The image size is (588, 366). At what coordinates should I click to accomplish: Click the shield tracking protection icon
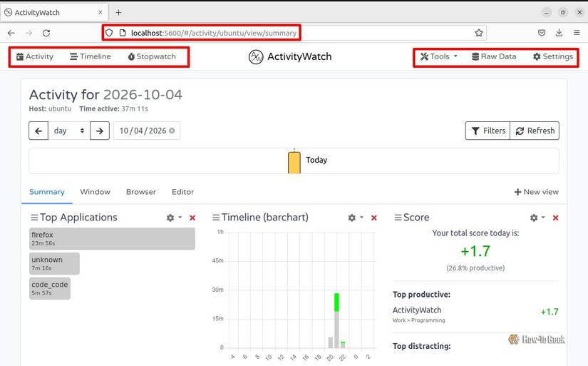point(109,33)
